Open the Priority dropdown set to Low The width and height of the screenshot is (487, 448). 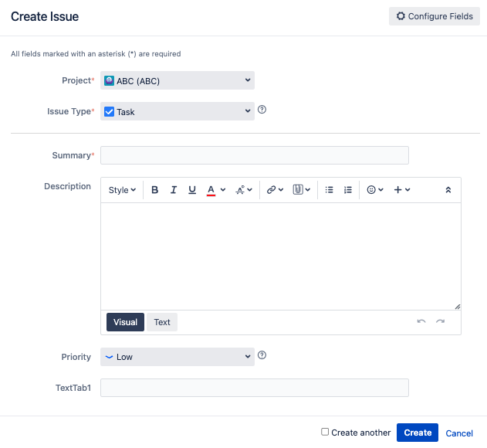click(178, 357)
